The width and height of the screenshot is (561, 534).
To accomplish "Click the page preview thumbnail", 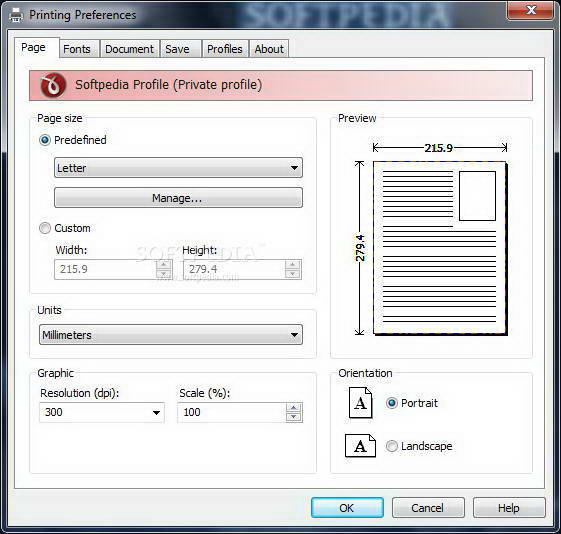I will (440, 248).
